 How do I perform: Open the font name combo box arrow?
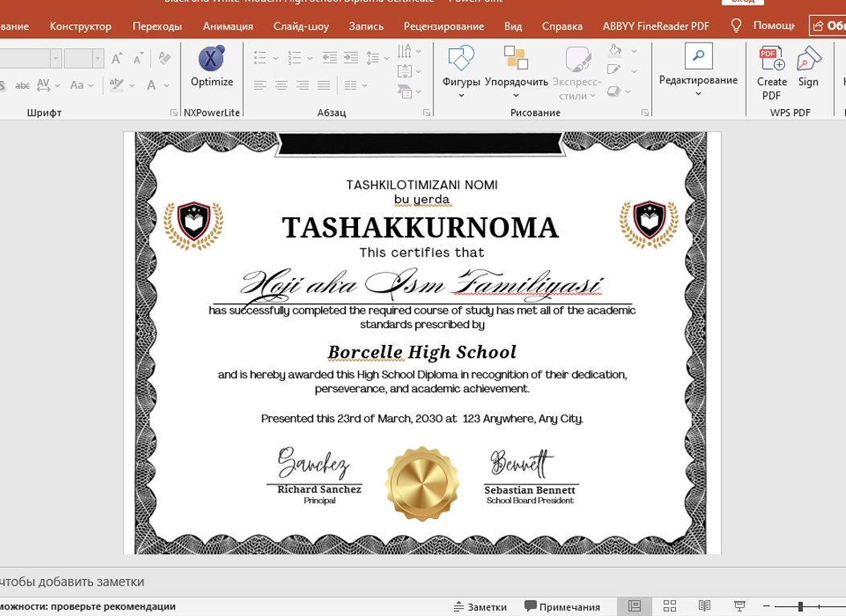point(55,58)
